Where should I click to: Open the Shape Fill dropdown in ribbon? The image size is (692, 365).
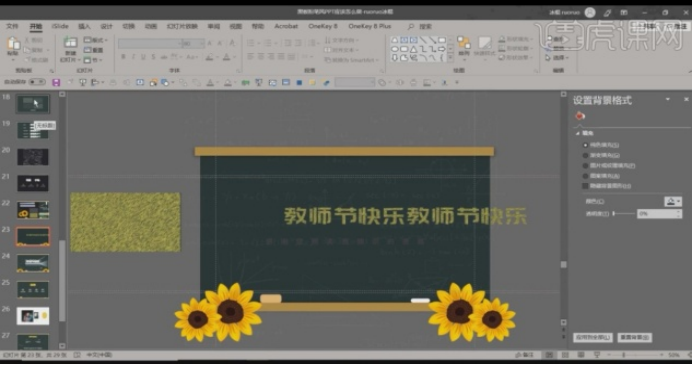point(515,39)
